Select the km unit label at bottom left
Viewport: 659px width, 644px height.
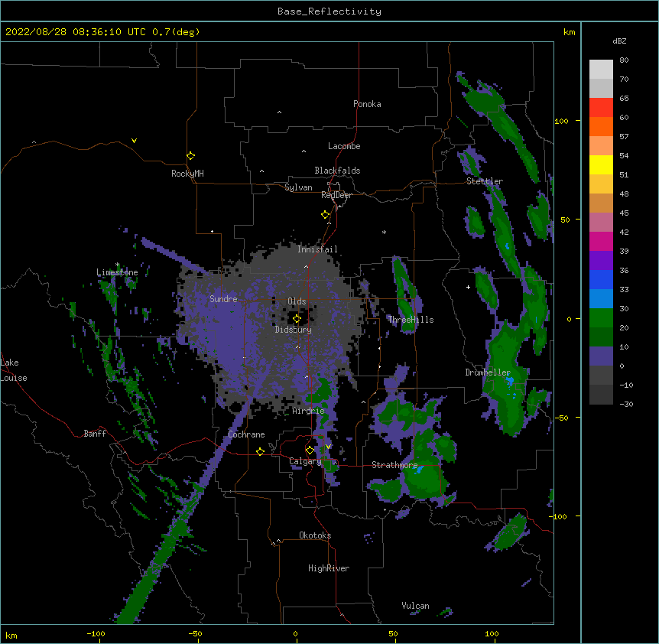pos(11,636)
